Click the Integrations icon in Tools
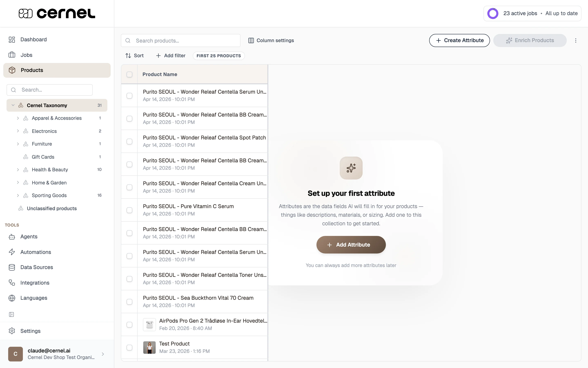Screen dimensions: 588x368 (12, 283)
